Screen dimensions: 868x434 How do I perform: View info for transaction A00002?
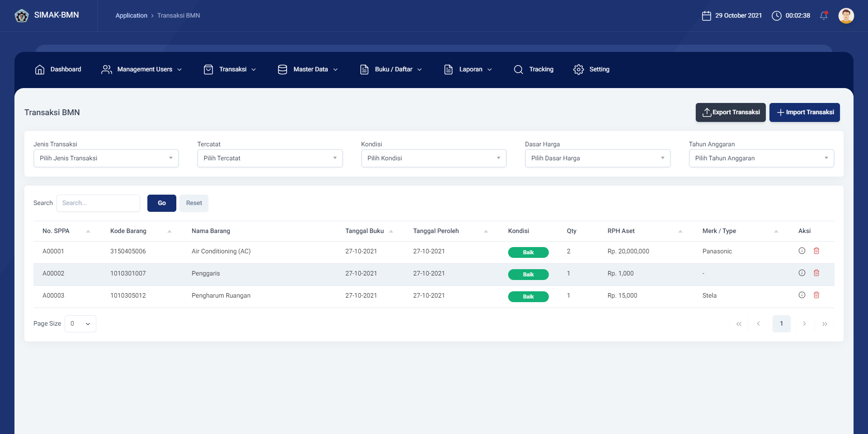tap(802, 273)
